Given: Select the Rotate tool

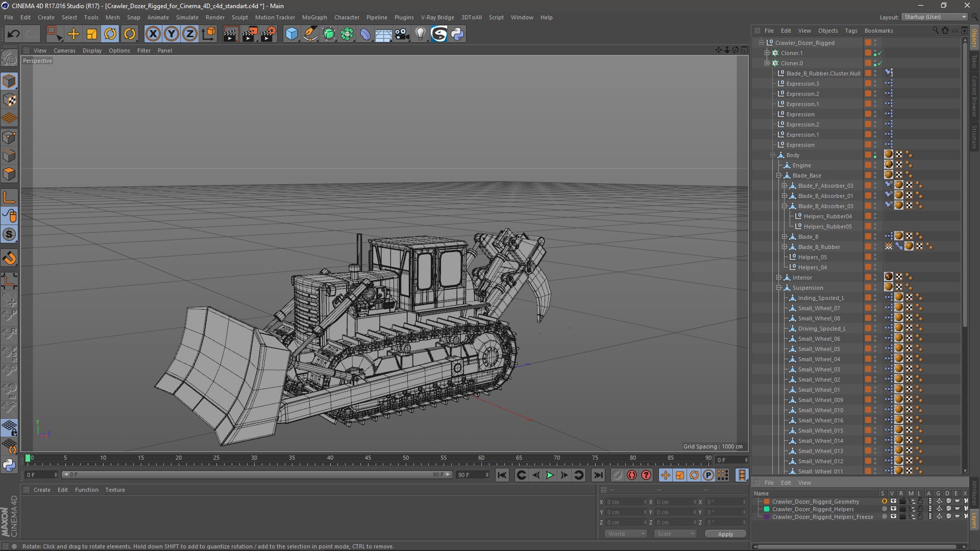Looking at the screenshot, I should [x=110, y=34].
